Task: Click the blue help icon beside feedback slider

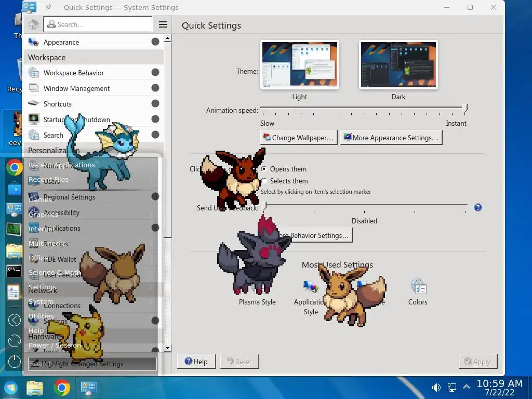Action: pos(478,207)
